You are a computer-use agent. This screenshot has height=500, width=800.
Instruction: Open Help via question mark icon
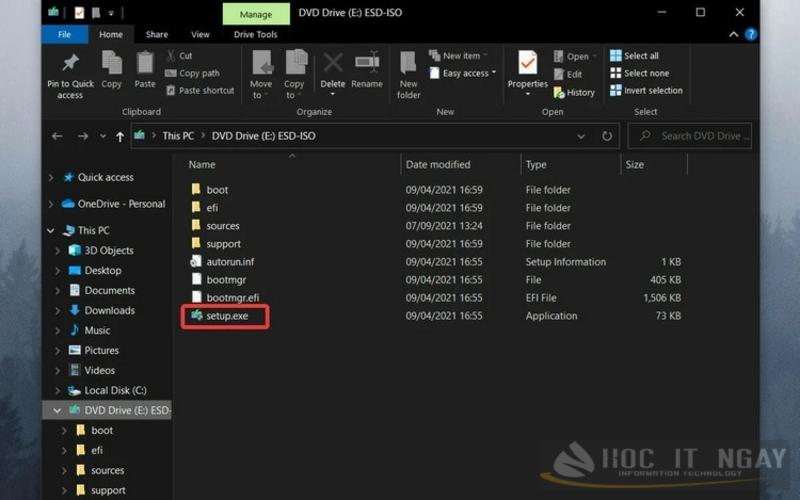(751, 34)
